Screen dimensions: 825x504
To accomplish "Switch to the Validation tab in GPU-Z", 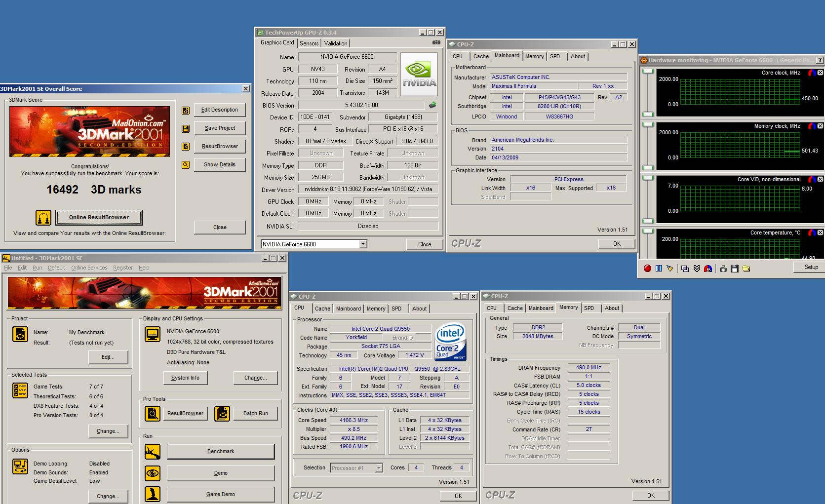I will pos(336,43).
